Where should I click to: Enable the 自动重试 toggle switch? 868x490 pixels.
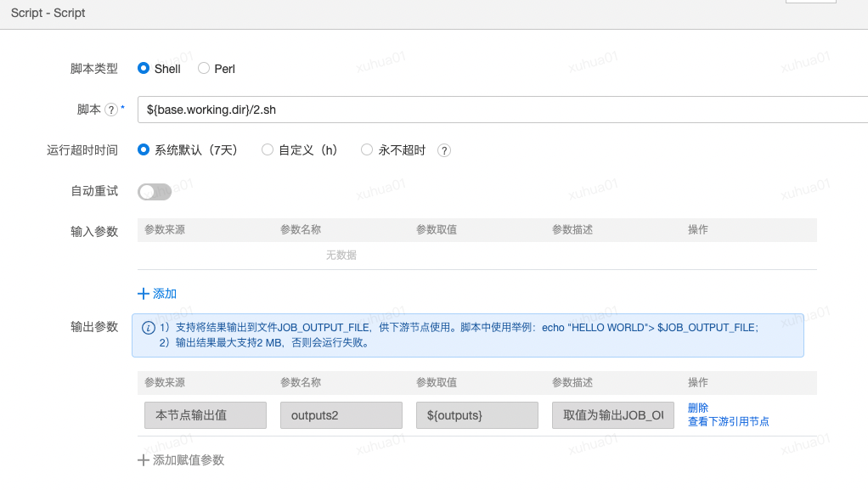(x=155, y=192)
